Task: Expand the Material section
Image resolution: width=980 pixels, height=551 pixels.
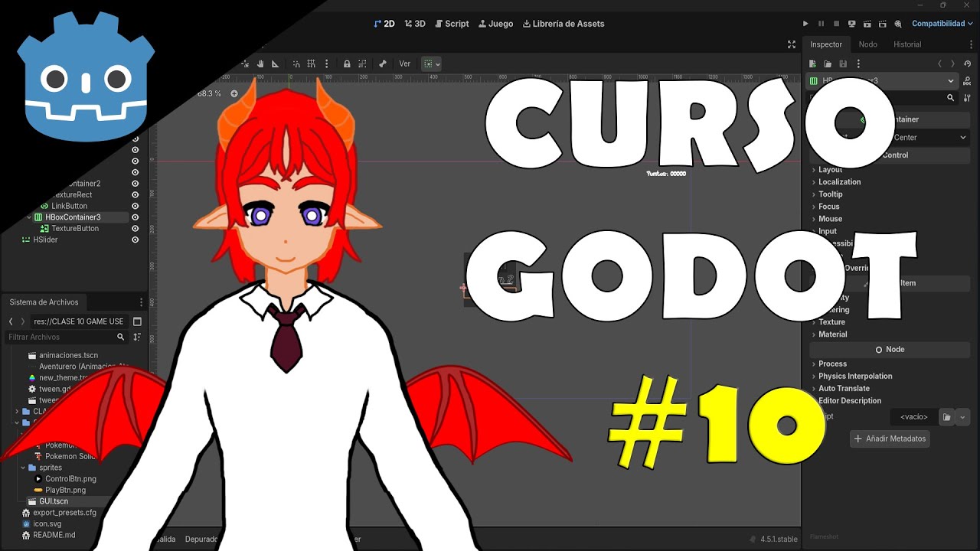Action: (x=832, y=334)
